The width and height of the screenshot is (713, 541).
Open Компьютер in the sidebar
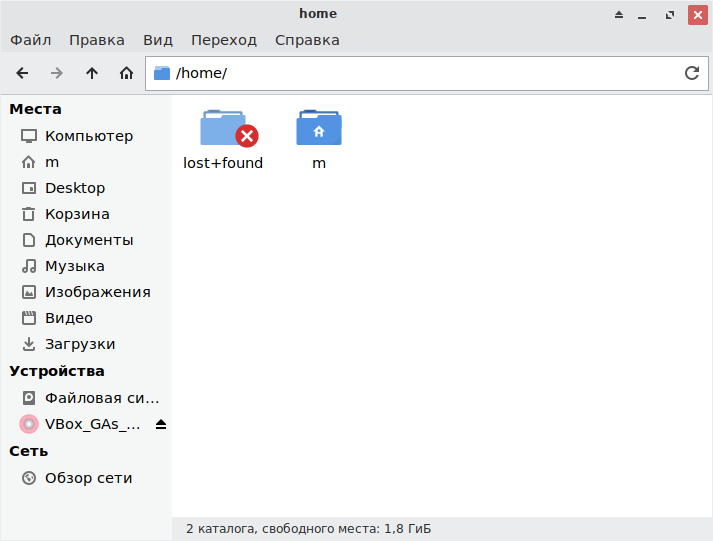click(88, 136)
